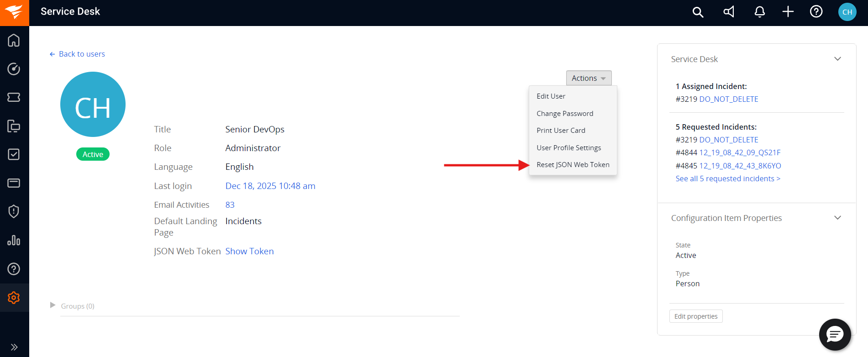Open the live chat bubble

pos(835,335)
